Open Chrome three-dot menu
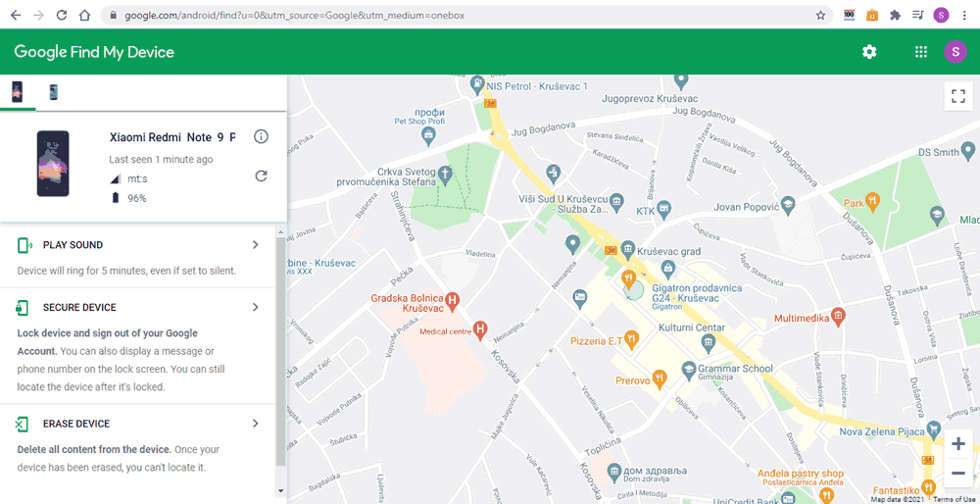 965,16
